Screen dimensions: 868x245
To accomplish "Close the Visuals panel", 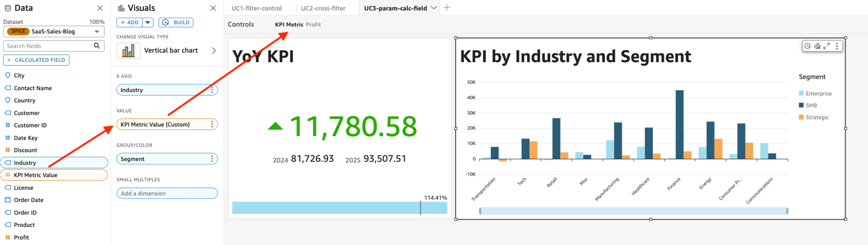I will point(213,9).
